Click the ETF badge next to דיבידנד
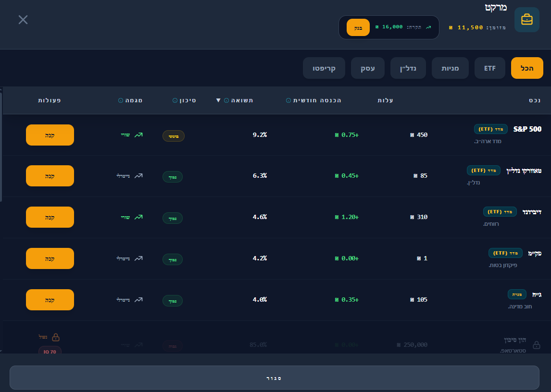Screen dimensions: 551x392 tap(500, 212)
